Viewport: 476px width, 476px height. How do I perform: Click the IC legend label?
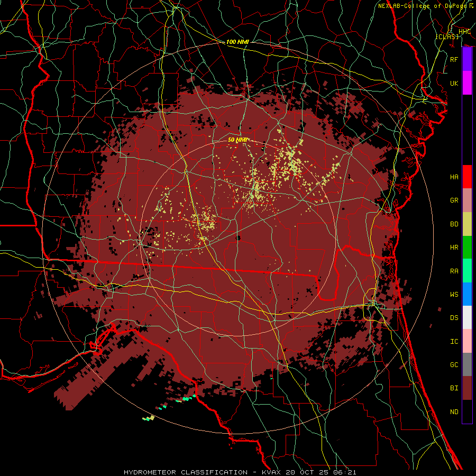point(454,342)
